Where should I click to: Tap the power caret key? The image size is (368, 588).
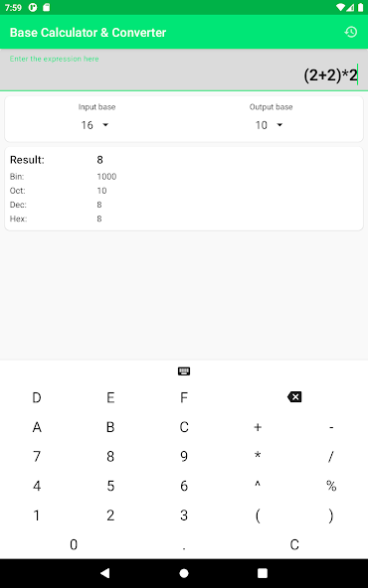[258, 486]
